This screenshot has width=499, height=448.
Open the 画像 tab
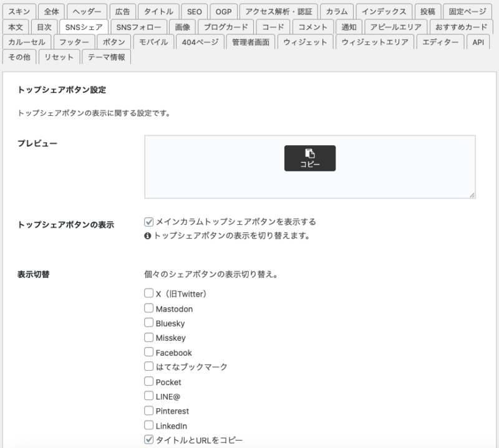pyautogui.click(x=182, y=27)
